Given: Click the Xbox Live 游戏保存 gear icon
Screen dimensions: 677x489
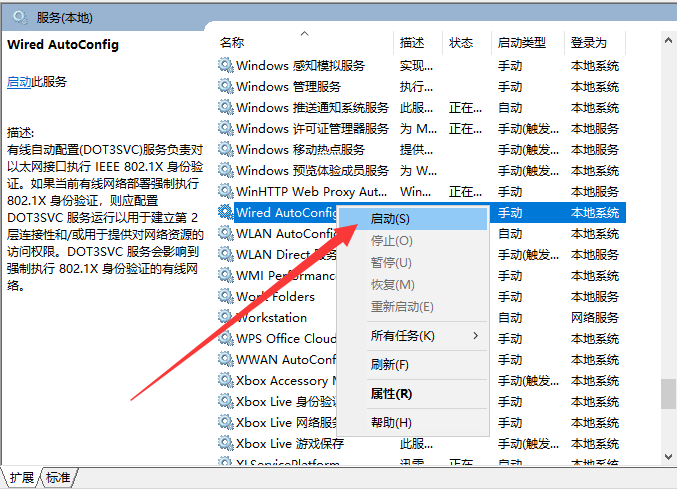Looking at the screenshot, I should point(226,443).
